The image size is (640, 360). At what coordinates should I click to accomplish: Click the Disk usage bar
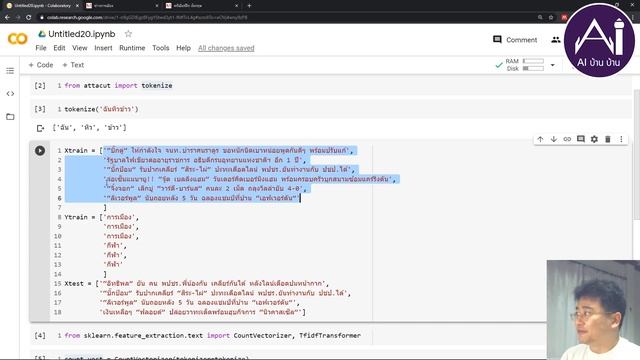533,69
